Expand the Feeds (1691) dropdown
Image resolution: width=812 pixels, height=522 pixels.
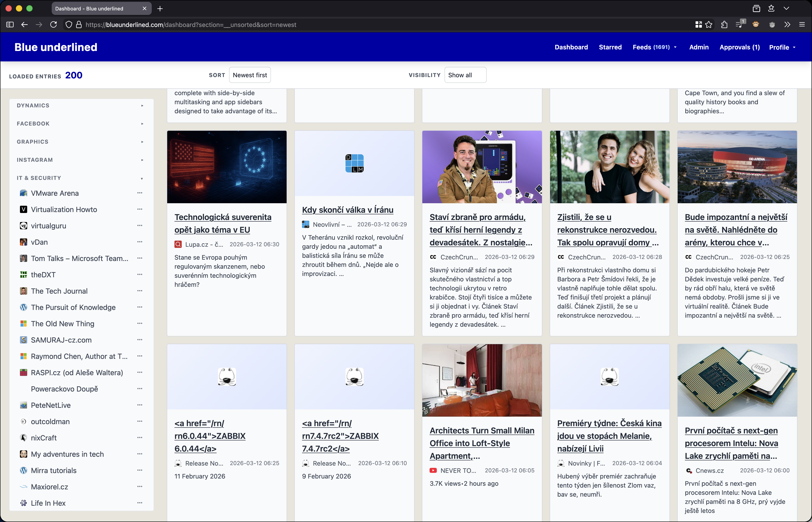tap(654, 47)
